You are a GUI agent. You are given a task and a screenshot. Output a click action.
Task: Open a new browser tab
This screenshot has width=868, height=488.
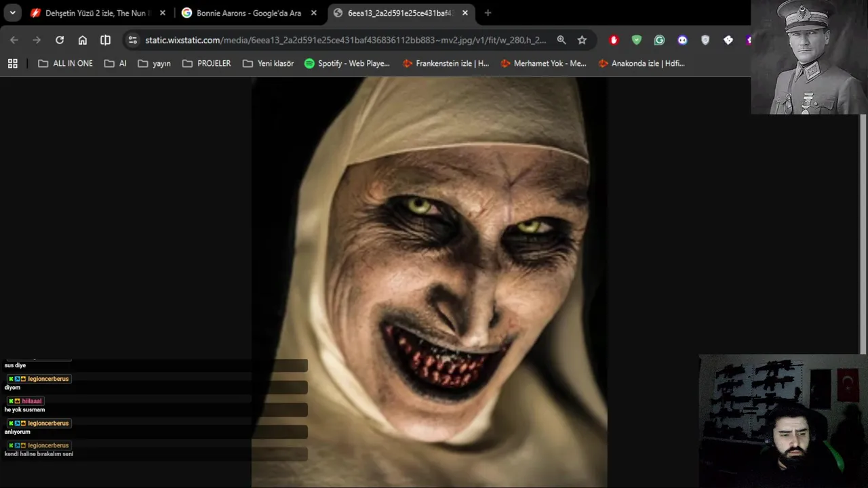pos(488,13)
